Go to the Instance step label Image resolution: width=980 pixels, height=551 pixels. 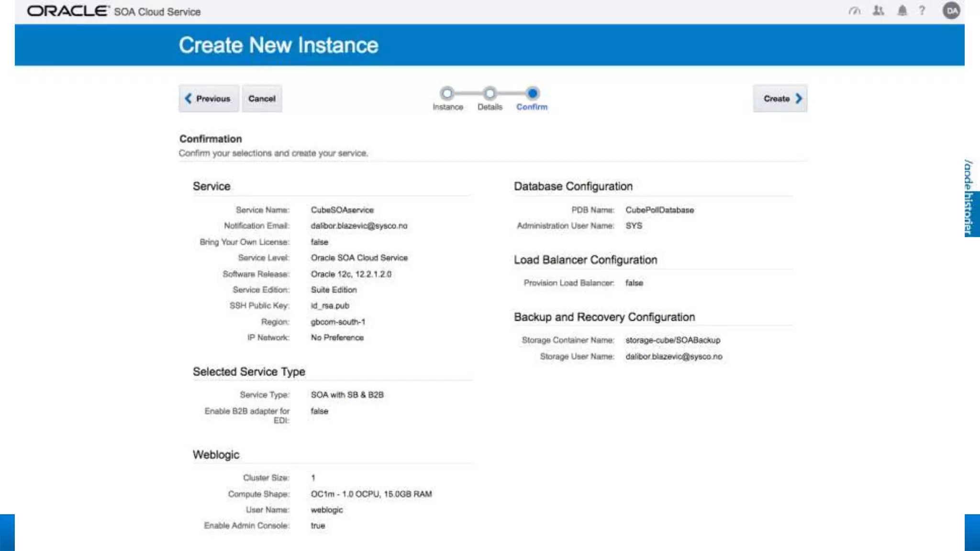point(448,107)
